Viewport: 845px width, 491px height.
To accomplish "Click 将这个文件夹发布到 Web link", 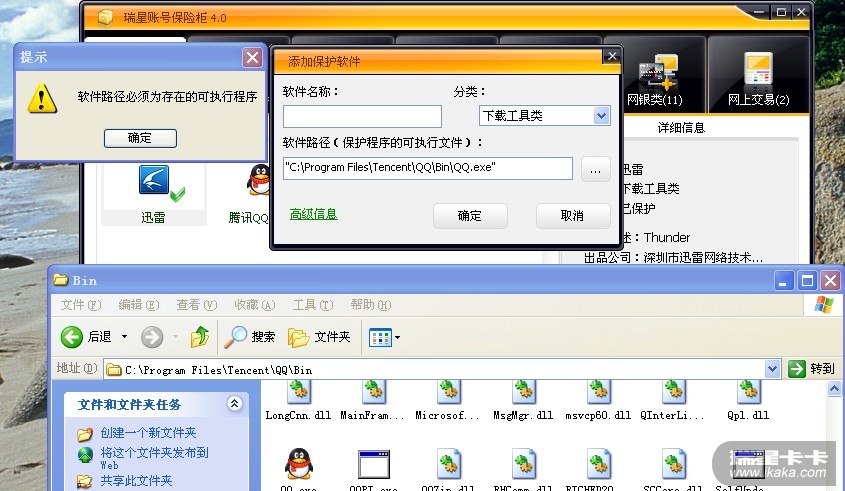I will click(x=154, y=458).
